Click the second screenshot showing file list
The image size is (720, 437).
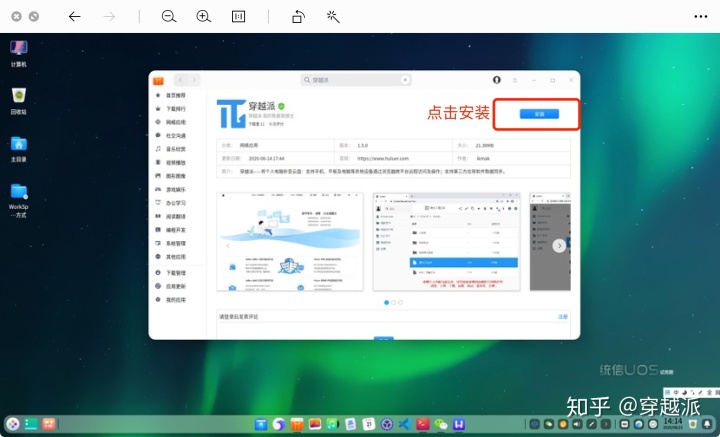[446, 242]
